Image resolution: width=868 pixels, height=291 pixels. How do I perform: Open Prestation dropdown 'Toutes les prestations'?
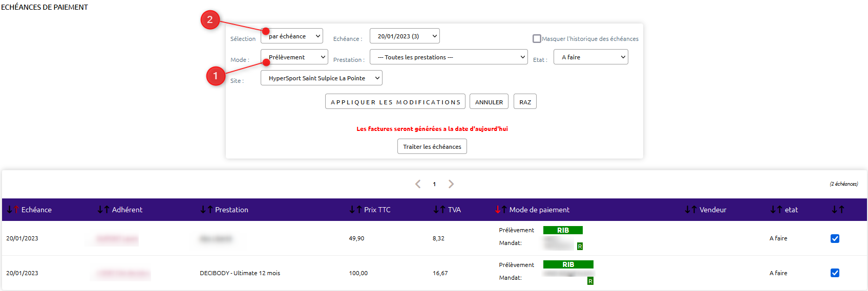point(449,57)
